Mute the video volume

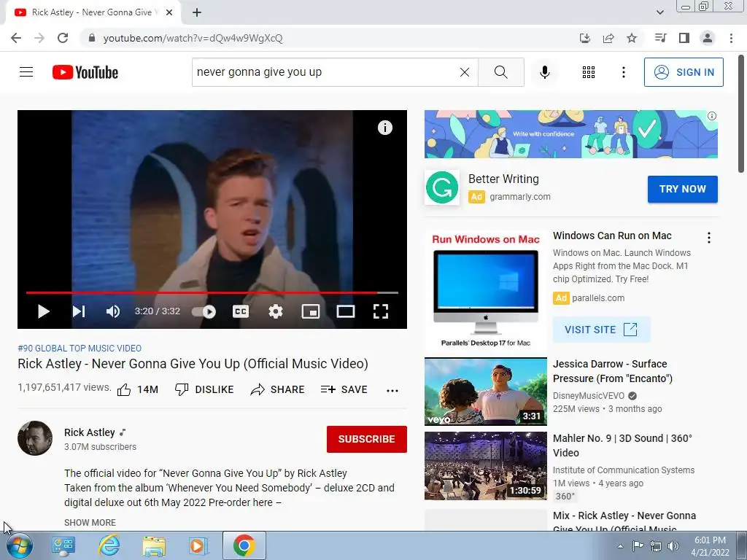click(x=113, y=311)
